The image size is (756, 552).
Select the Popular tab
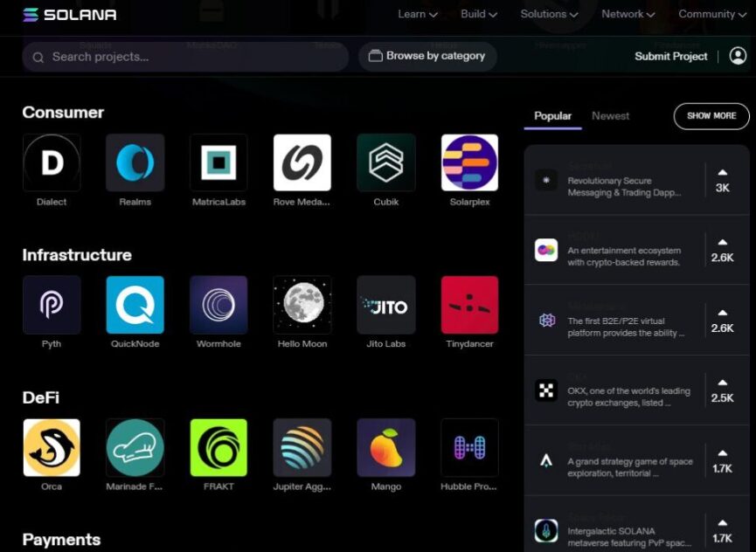pos(552,115)
